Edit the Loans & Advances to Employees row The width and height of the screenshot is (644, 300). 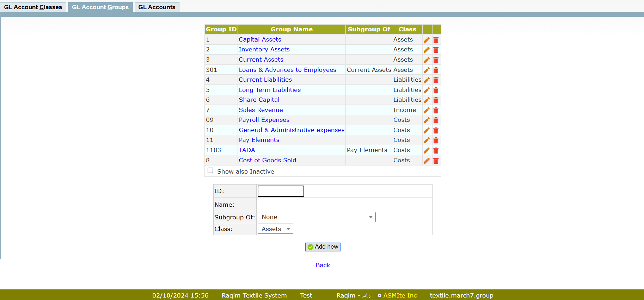click(427, 70)
